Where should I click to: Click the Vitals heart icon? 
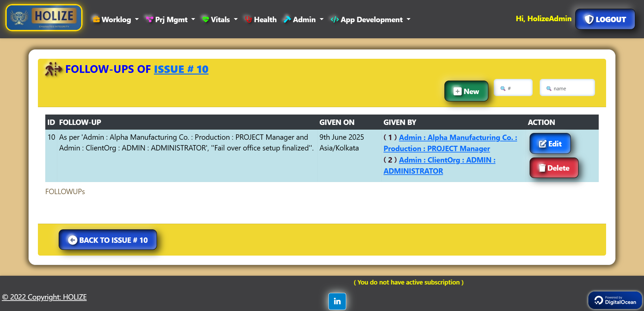[x=206, y=19]
